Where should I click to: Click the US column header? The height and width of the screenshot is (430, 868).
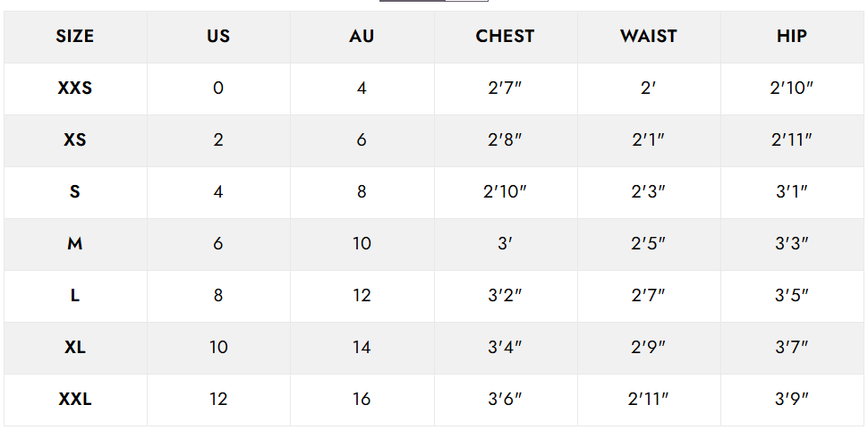pos(218,37)
